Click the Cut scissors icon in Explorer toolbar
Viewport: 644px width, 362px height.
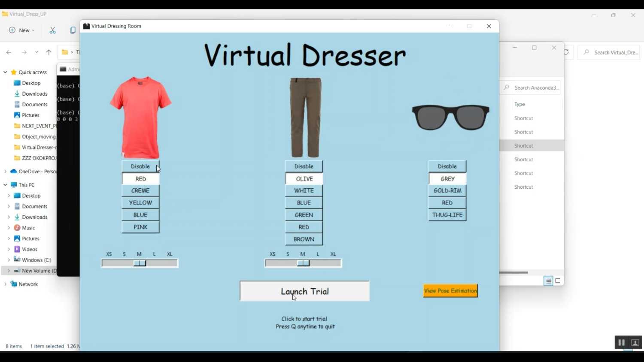tap(52, 30)
